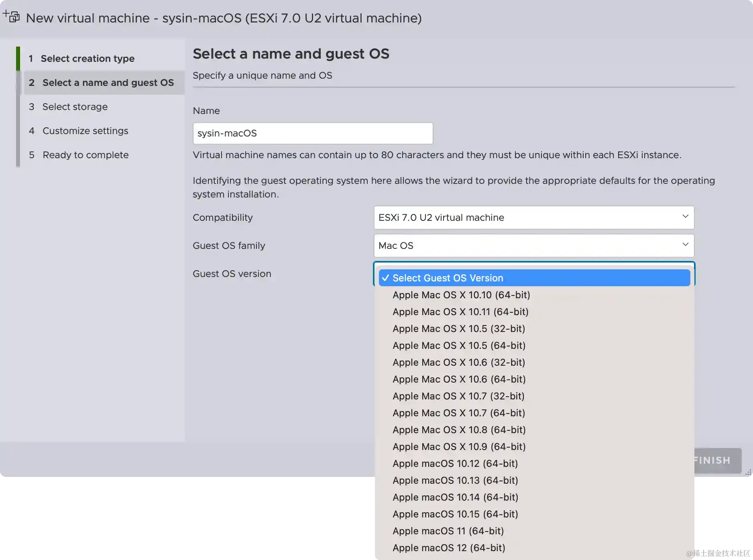Select Apple macOS 12 (64-bit)
753x560 pixels.
tap(448, 548)
